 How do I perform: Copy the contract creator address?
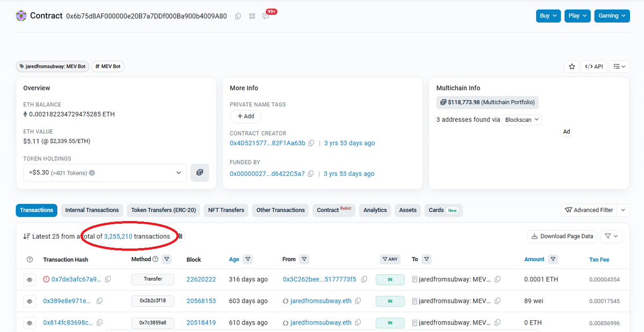click(312, 143)
